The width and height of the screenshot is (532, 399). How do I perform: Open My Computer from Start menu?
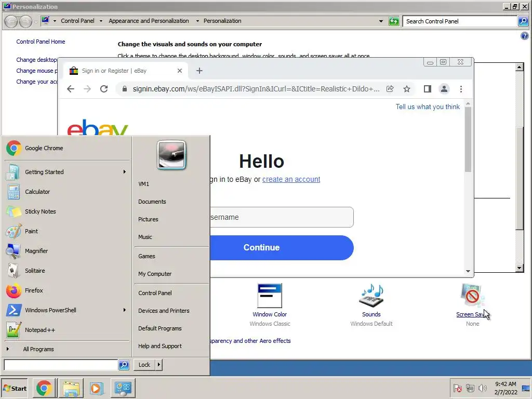click(x=155, y=274)
